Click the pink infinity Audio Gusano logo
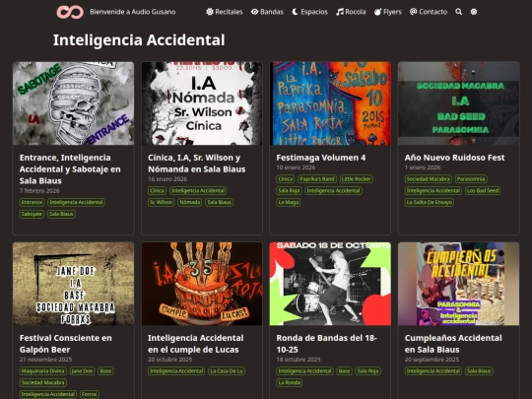532x399 pixels. coord(70,12)
